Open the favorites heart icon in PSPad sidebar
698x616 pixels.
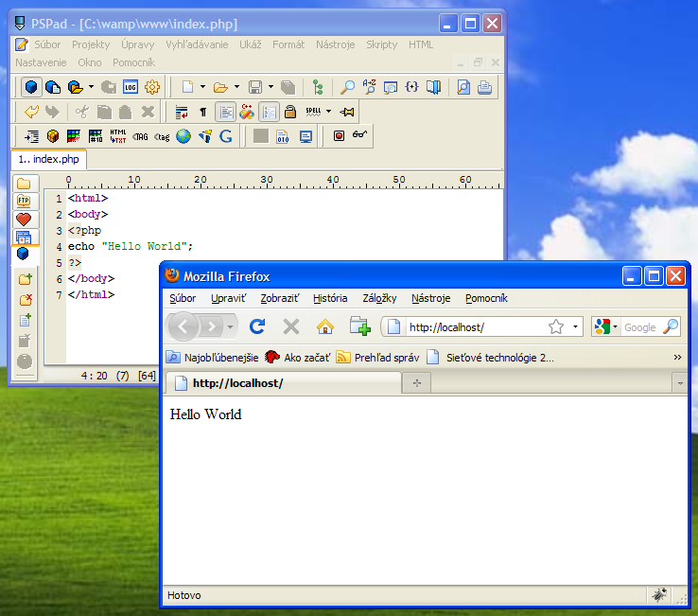tap(24, 219)
